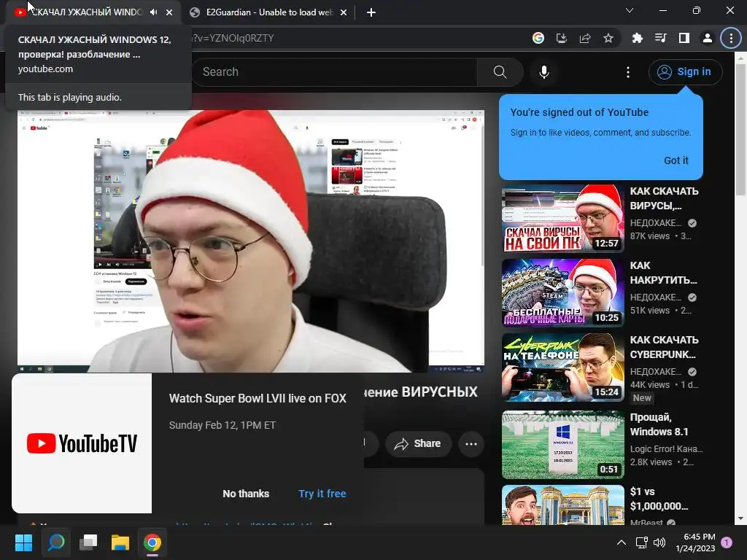This screenshot has width=747, height=560.
Task: Click the search magnifier button
Action: click(500, 72)
